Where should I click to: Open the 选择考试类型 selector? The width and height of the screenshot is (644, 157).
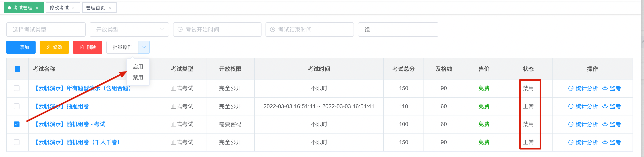click(x=46, y=30)
